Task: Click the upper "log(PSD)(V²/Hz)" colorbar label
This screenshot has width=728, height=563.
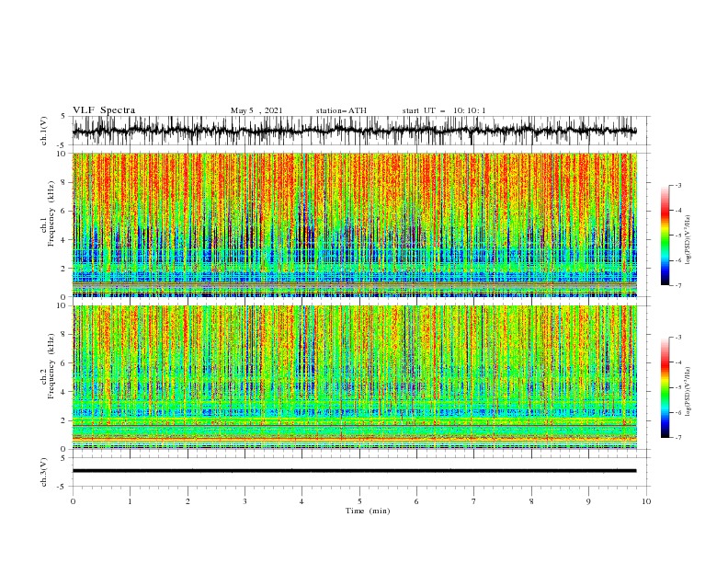Action: click(688, 240)
